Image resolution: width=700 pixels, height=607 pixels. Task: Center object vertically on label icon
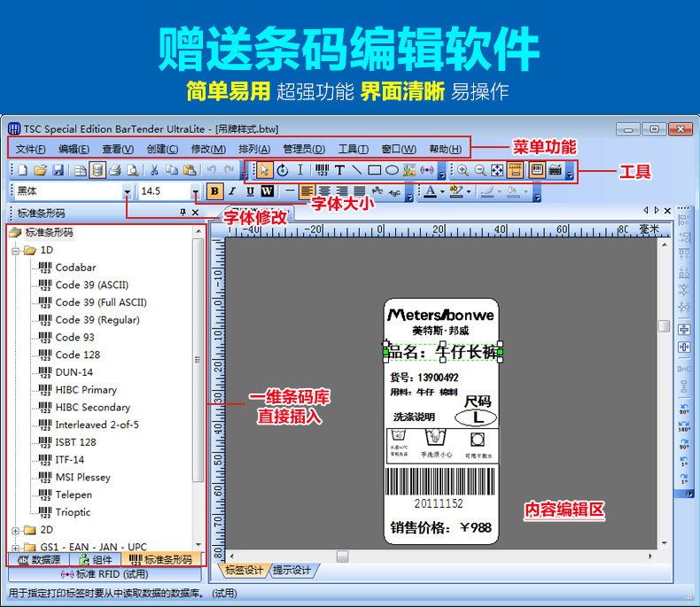coord(684,330)
